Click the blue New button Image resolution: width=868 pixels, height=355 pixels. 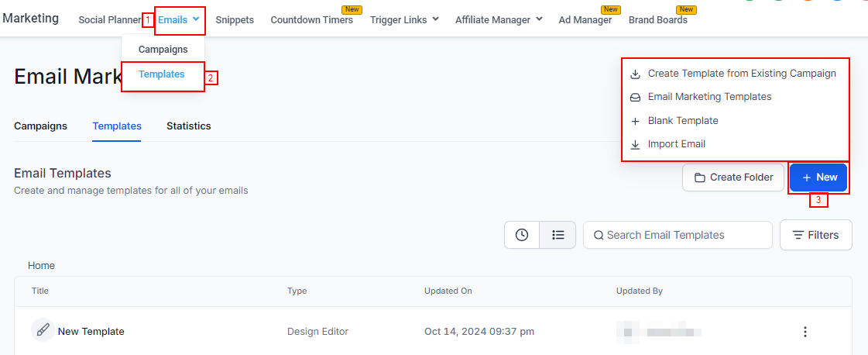(x=818, y=177)
